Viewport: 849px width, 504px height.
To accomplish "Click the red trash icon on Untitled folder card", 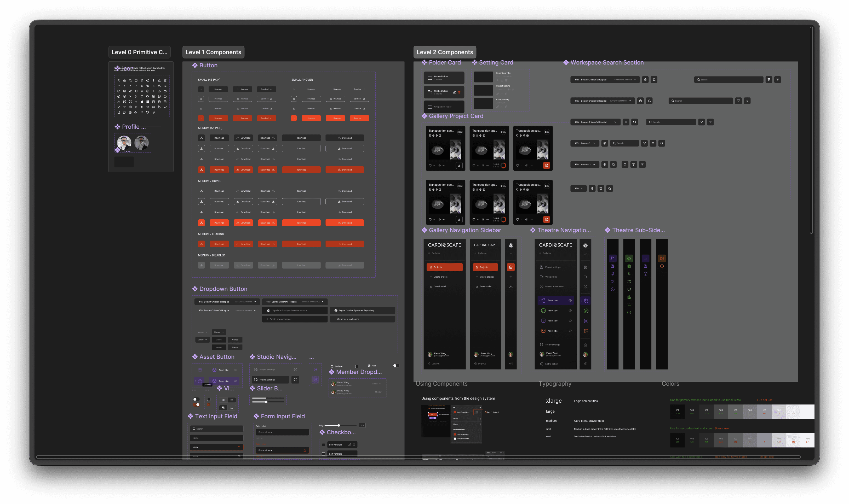I will 459,92.
